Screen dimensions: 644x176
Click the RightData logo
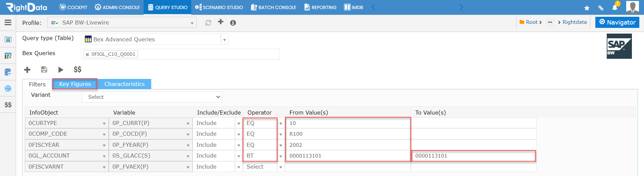click(27, 7)
